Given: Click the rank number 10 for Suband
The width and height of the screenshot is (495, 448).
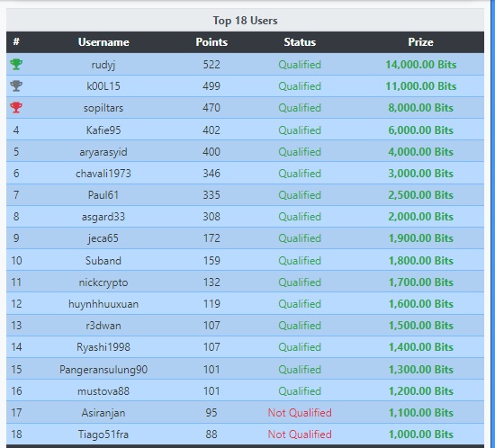Looking at the screenshot, I should click(x=16, y=261).
